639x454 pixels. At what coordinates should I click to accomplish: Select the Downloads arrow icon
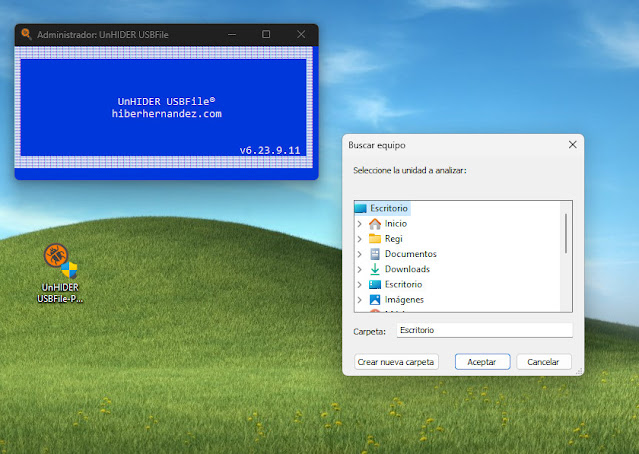(375, 269)
